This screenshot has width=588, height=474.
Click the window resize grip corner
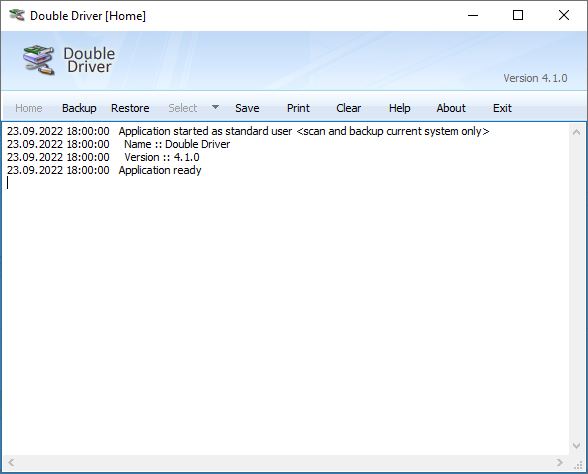tap(578, 465)
